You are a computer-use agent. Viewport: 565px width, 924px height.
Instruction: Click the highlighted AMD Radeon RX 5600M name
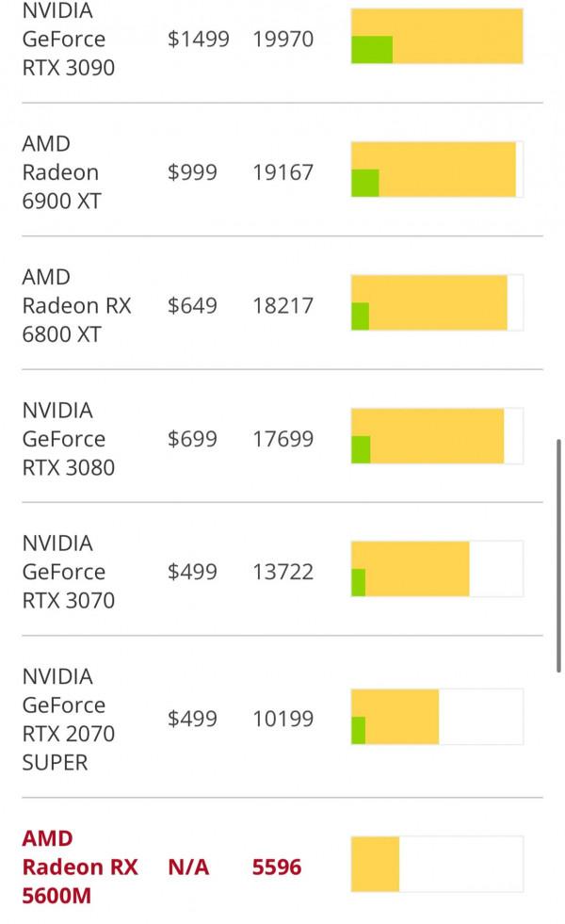[x=79, y=867]
